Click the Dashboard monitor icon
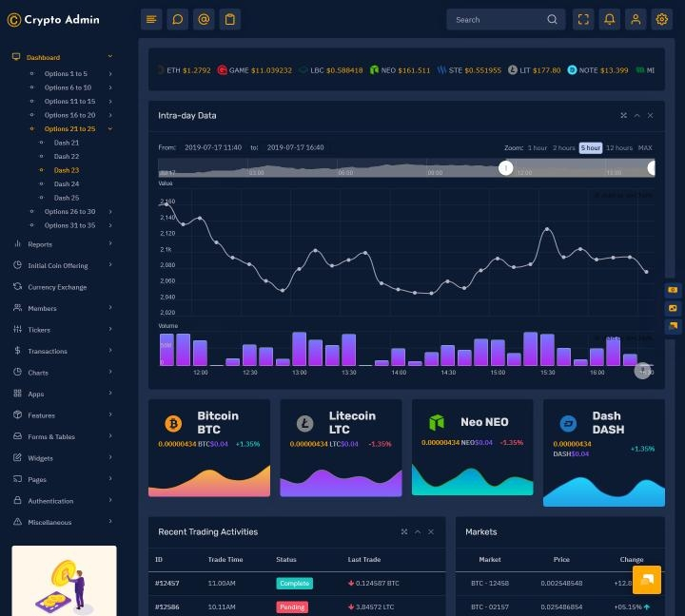The width and height of the screenshot is (685, 616). pos(16,57)
